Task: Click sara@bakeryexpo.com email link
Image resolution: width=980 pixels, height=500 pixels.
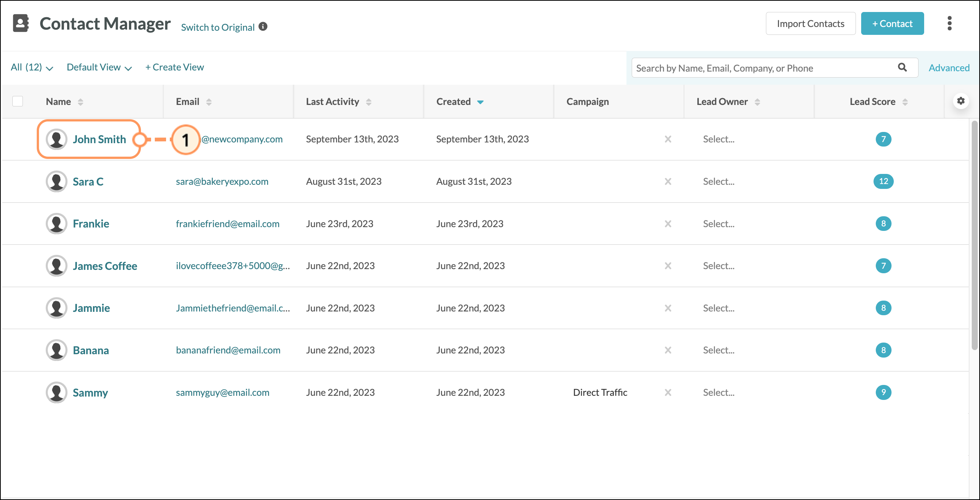Action: pos(222,181)
